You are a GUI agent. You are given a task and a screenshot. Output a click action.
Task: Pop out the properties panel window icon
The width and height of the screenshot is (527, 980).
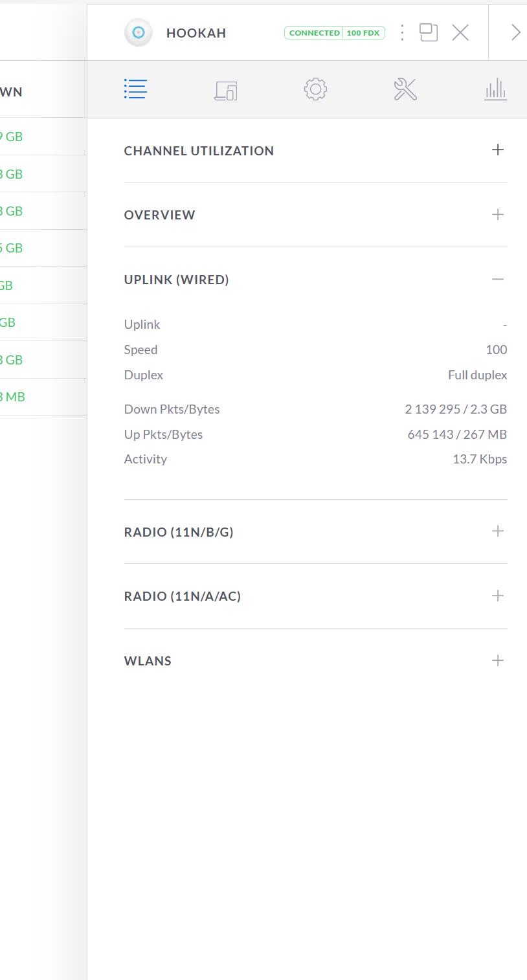429,32
